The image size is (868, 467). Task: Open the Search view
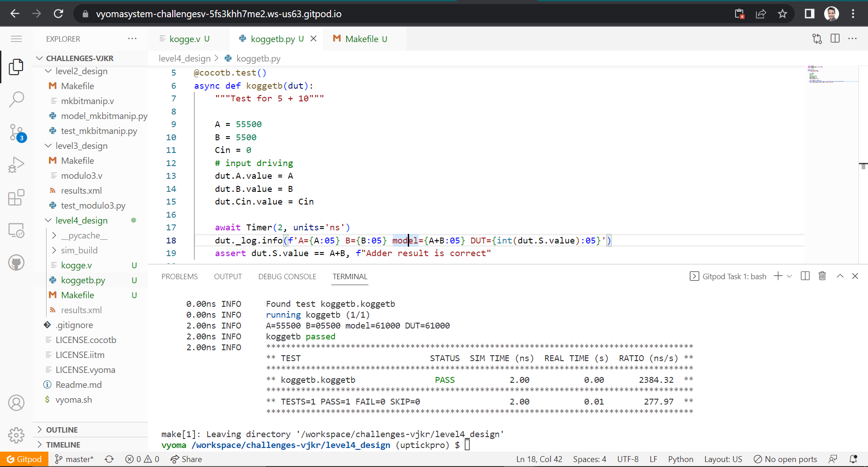click(x=16, y=99)
